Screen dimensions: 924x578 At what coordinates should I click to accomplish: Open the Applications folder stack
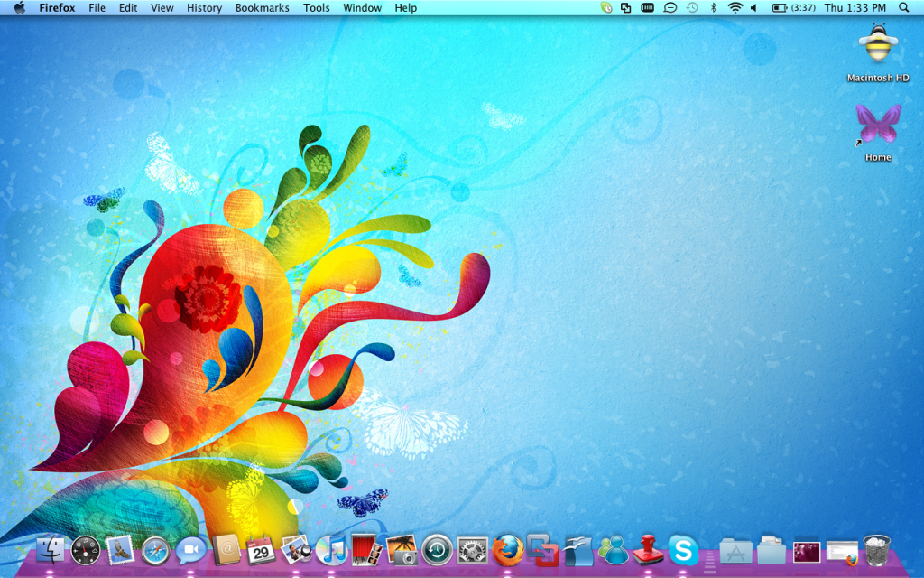tap(735, 550)
